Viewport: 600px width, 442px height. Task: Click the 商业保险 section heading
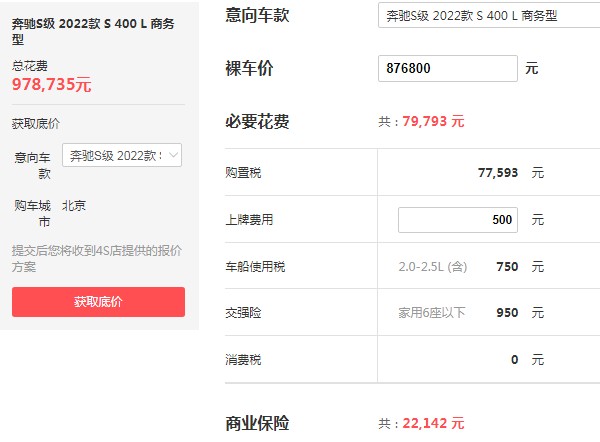[x=258, y=423]
